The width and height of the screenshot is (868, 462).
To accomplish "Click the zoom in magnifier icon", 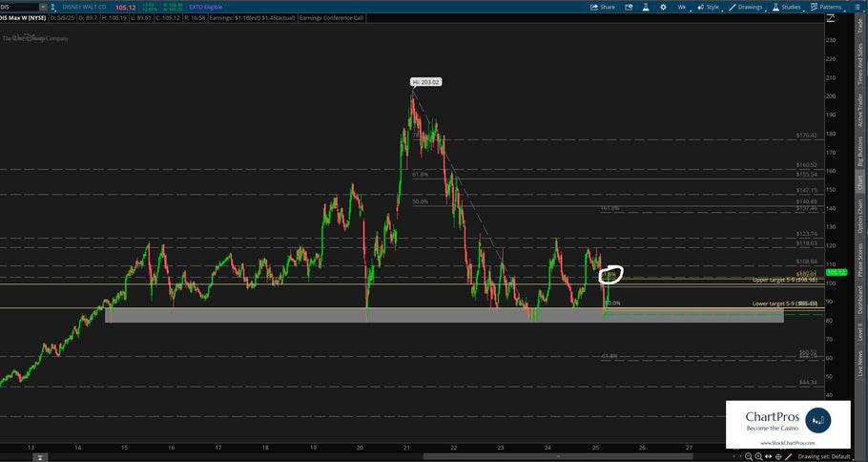I will [758, 456].
